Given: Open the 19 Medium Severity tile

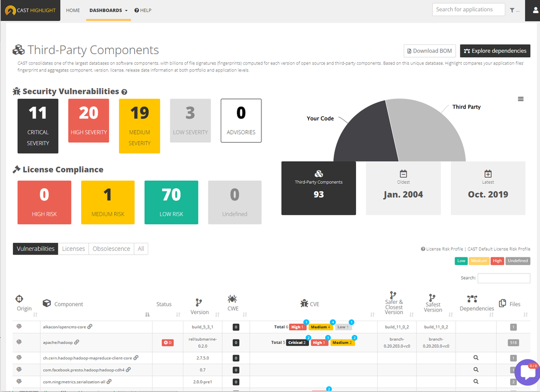Looking at the screenshot, I should click(140, 126).
